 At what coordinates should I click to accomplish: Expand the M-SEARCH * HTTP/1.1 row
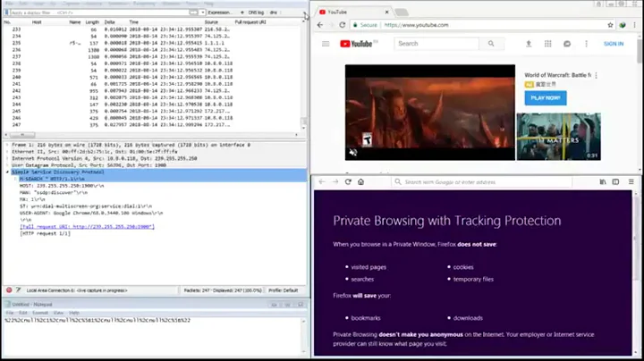[x=15, y=179]
